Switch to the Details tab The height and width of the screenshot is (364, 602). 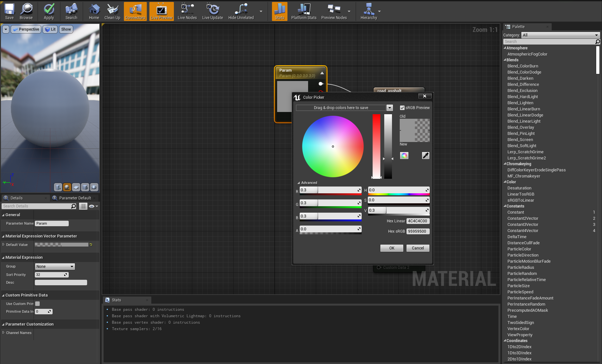point(16,198)
